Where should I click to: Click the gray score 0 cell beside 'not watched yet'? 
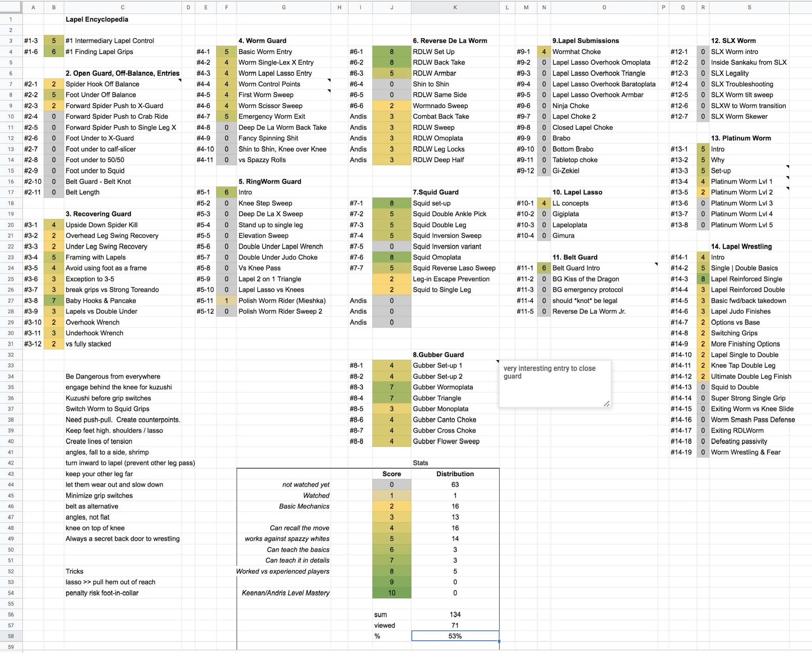391,485
